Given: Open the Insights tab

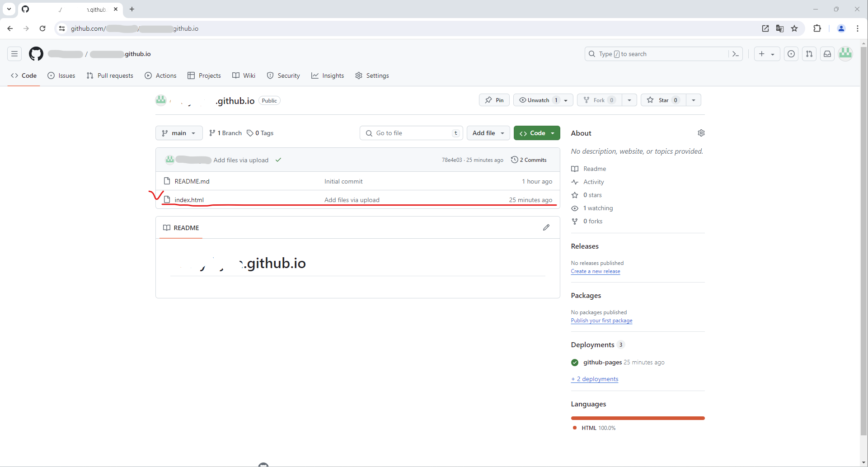Looking at the screenshot, I should coord(328,75).
